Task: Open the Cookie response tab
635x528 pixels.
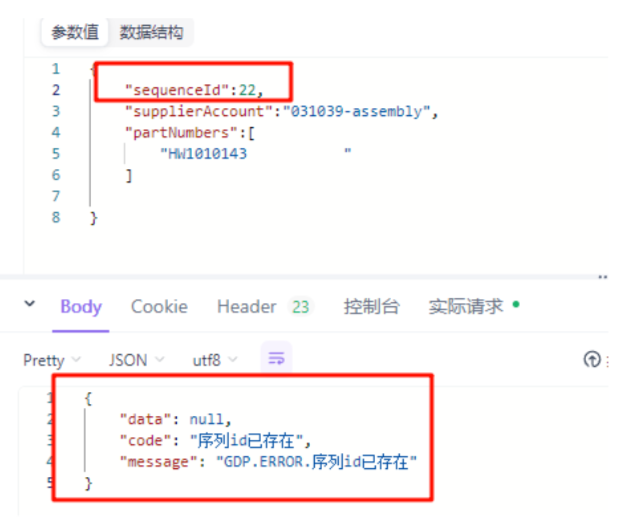Action: coord(159,307)
